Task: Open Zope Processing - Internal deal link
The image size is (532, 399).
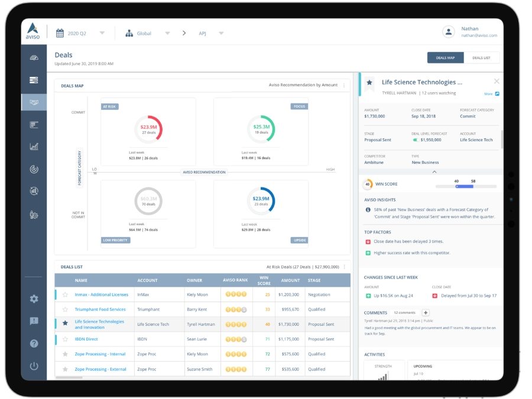Action: point(100,354)
